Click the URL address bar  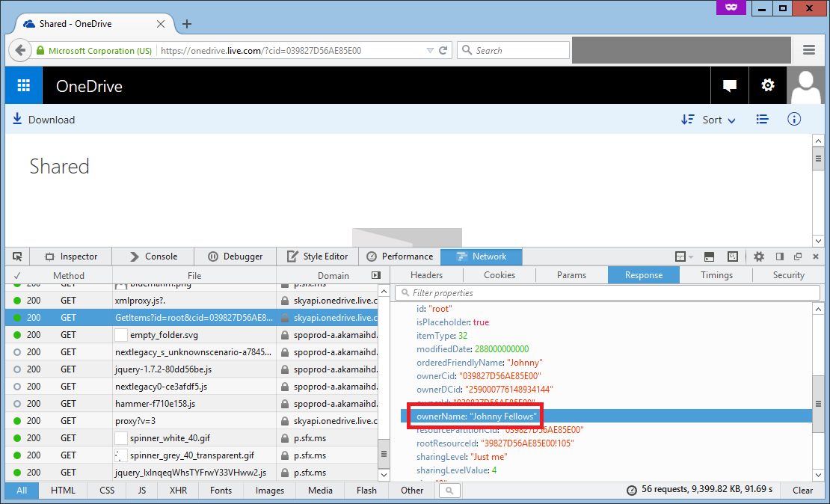[291, 50]
